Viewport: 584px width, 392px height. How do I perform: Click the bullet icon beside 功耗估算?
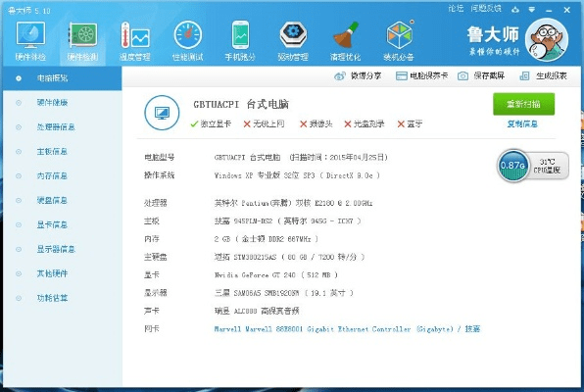[x=19, y=298]
